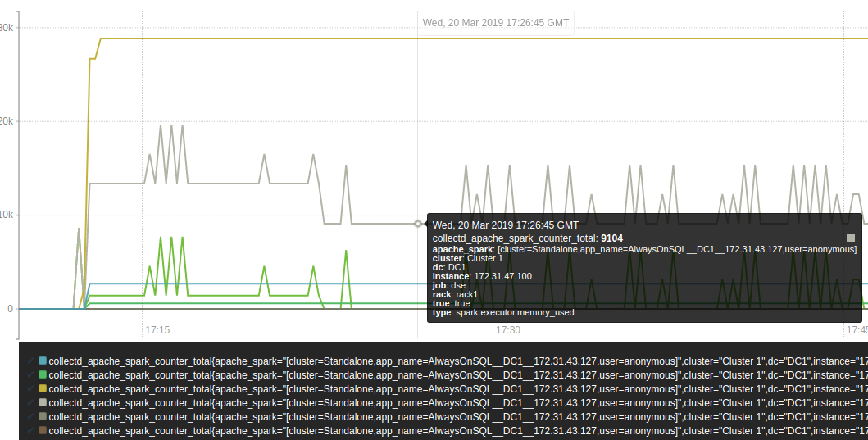Click the '20k' y-axis tick label

(6, 121)
